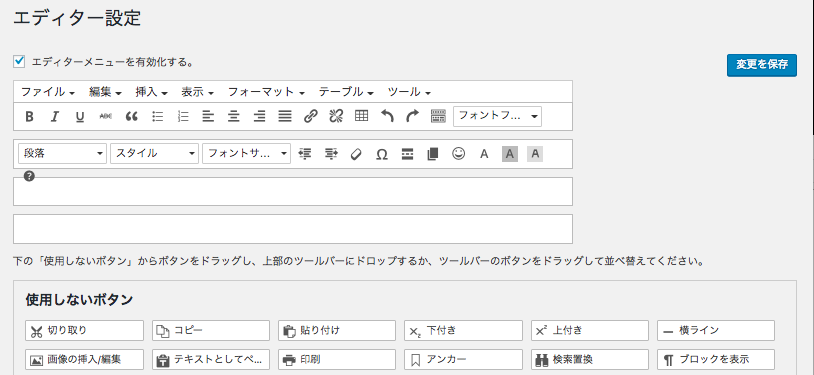Click the アンカー anchor button

[463, 359]
